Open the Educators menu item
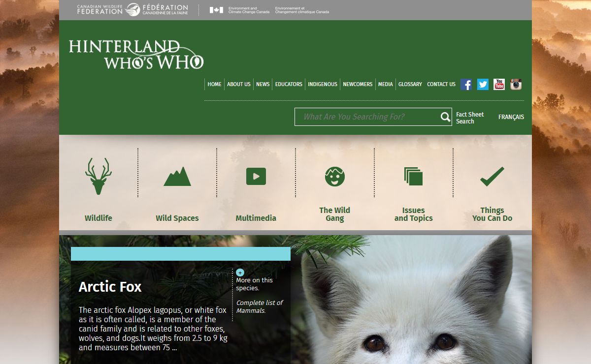The image size is (591, 364). pos(289,84)
